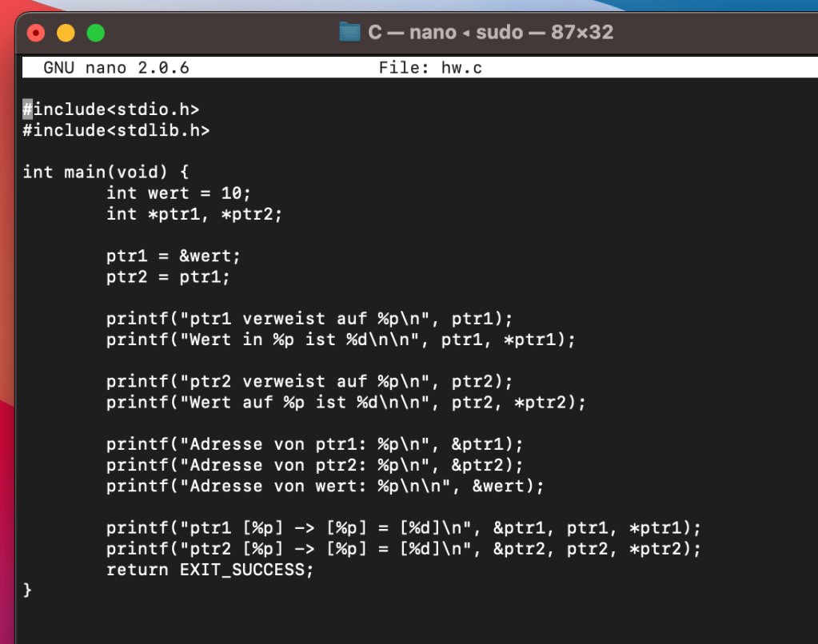Image resolution: width=818 pixels, height=644 pixels.
Task: Zoom the window with the green button
Action: point(96,33)
